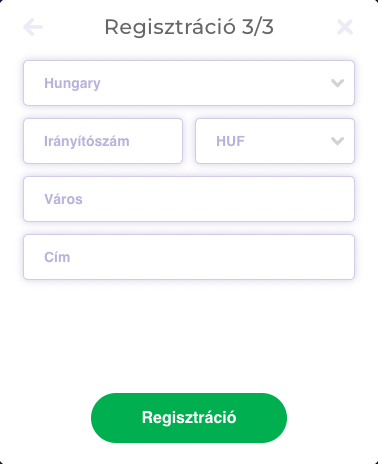
Task: Click the chevron beside HUF
Action: tap(337, 141)
